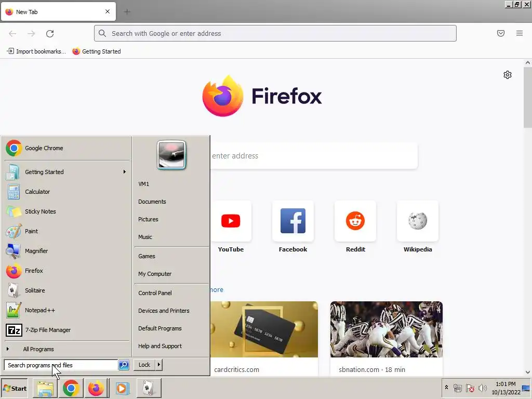This screenshot has width=532, height=399.
Task: Close the New Tab tab
Action: tap(108, 11)
